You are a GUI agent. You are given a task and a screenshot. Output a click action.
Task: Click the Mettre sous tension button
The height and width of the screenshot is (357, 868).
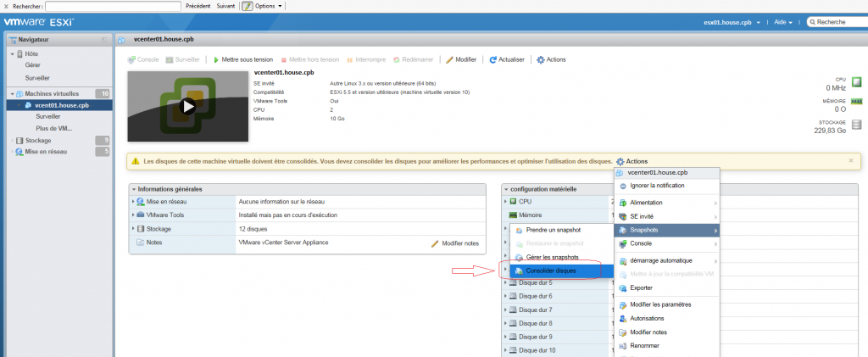tap(243, 59)
